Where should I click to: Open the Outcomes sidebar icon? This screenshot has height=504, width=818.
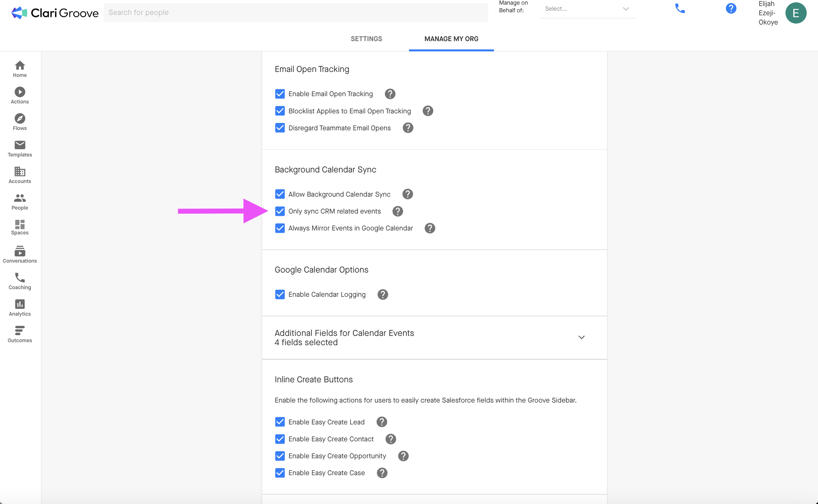click(20, 334)
